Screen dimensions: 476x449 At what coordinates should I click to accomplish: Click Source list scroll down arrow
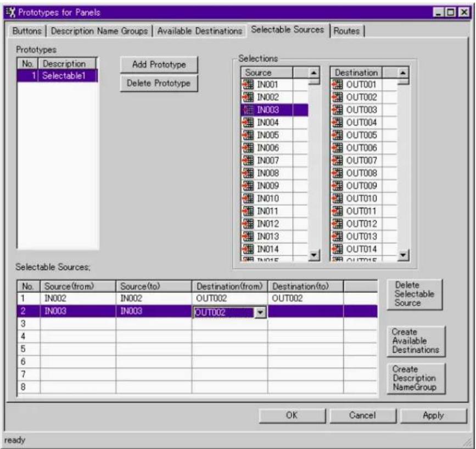[x=313, y=255]
